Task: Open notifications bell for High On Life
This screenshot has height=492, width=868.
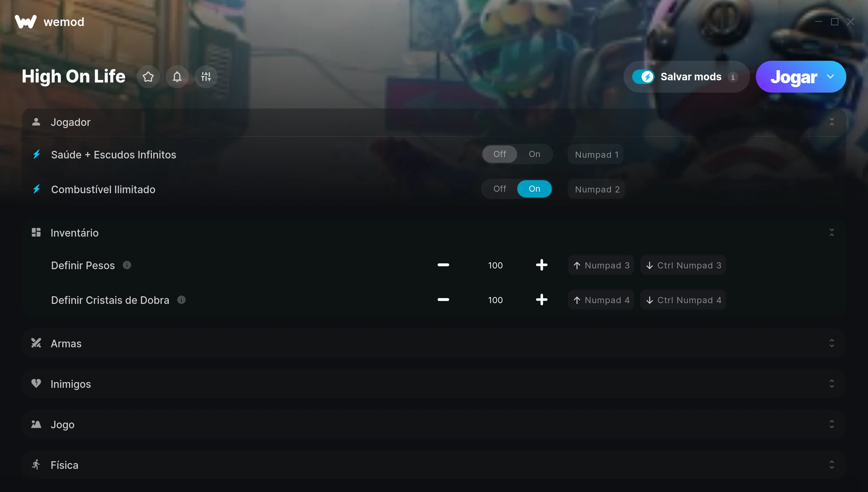Action: 177,77
